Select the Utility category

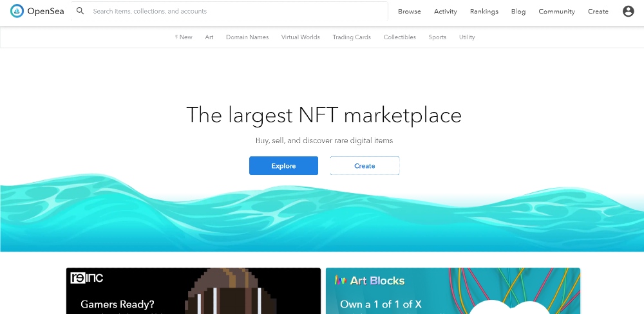coord(467,37)
